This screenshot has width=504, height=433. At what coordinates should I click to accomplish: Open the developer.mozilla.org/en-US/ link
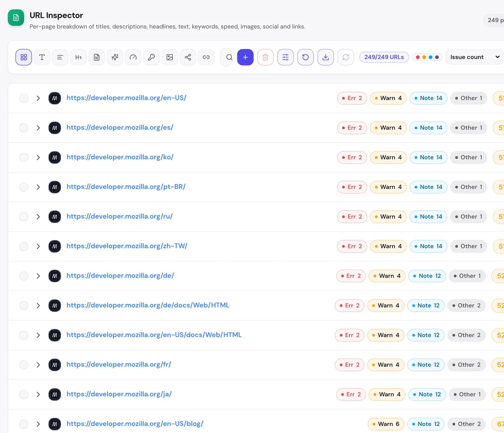(126, 98)
